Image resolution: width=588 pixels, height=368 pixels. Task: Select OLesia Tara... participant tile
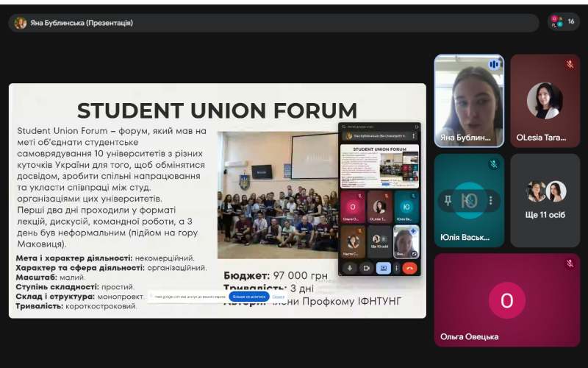(x=545, y=101)
